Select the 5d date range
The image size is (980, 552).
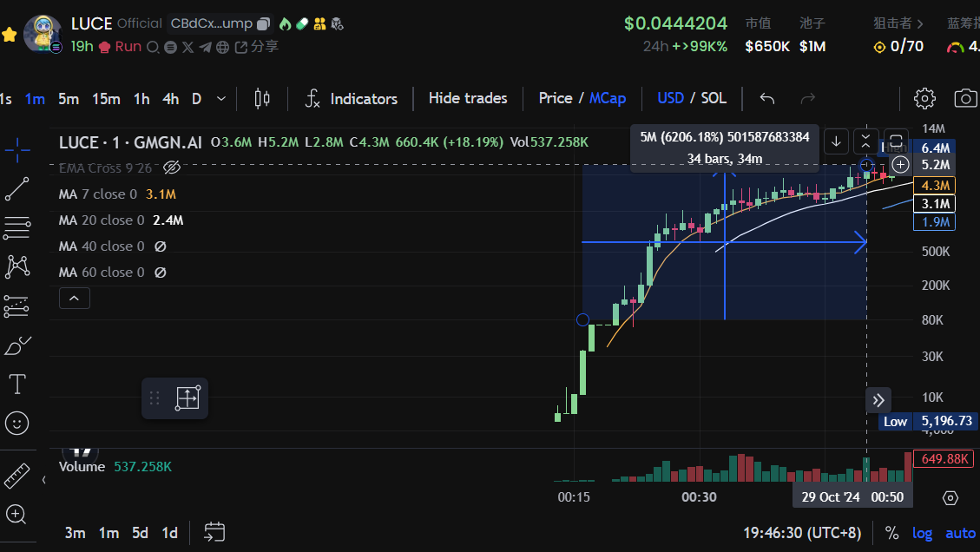(x=140, y=533)
